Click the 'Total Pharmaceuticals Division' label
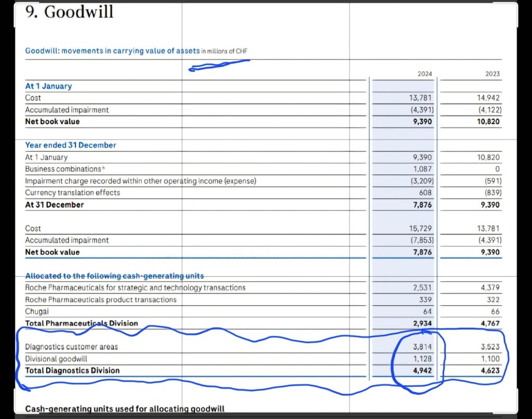 pos(82,323)
